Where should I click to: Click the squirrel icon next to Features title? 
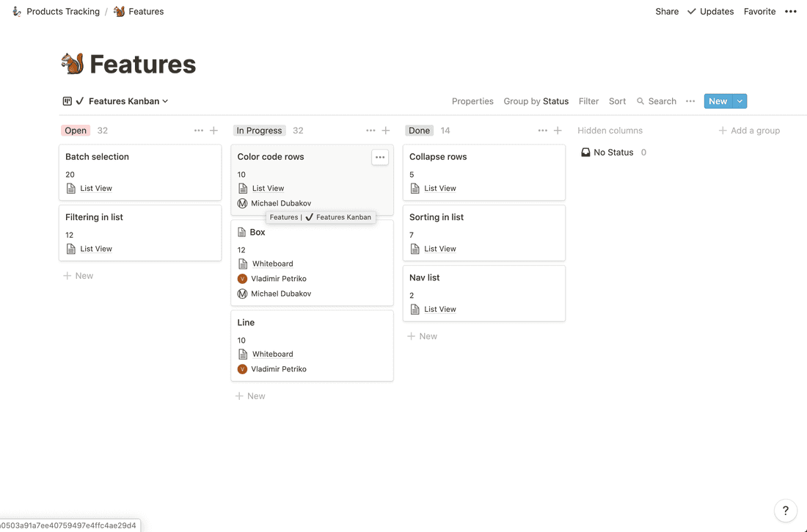[x=72, y=64]
